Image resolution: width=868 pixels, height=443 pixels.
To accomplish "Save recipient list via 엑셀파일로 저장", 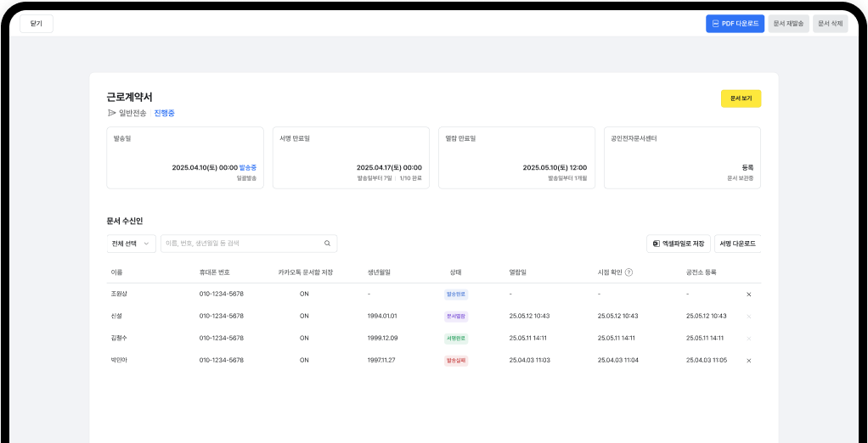I will [x=678, y=244].
